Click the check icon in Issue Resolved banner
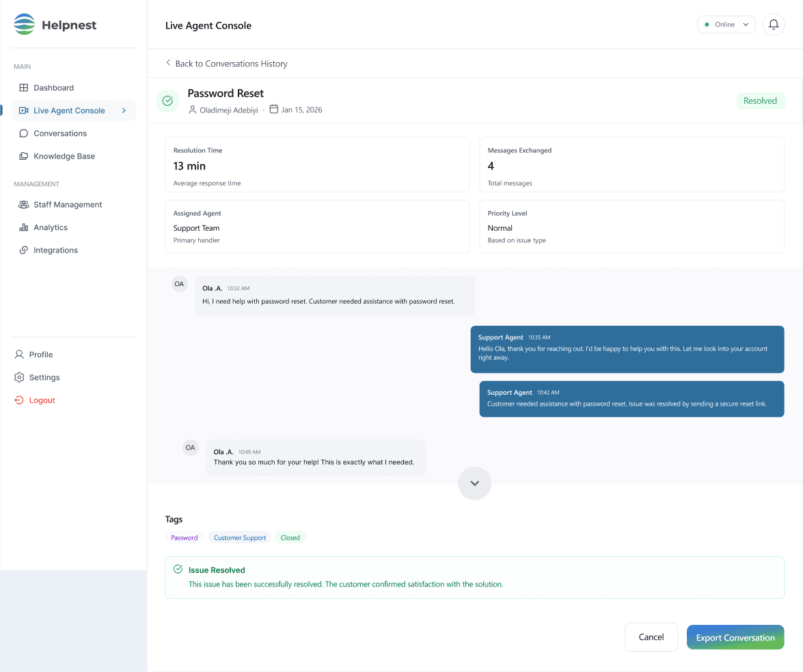 pyautogui.click(x=178, y=569)
